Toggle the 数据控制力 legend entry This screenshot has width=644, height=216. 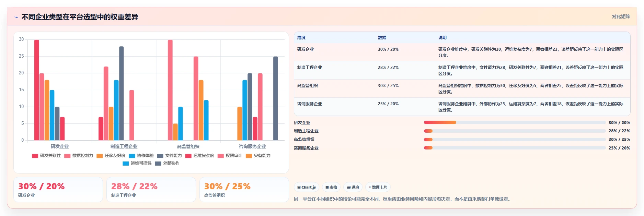[x=79, y=156]
